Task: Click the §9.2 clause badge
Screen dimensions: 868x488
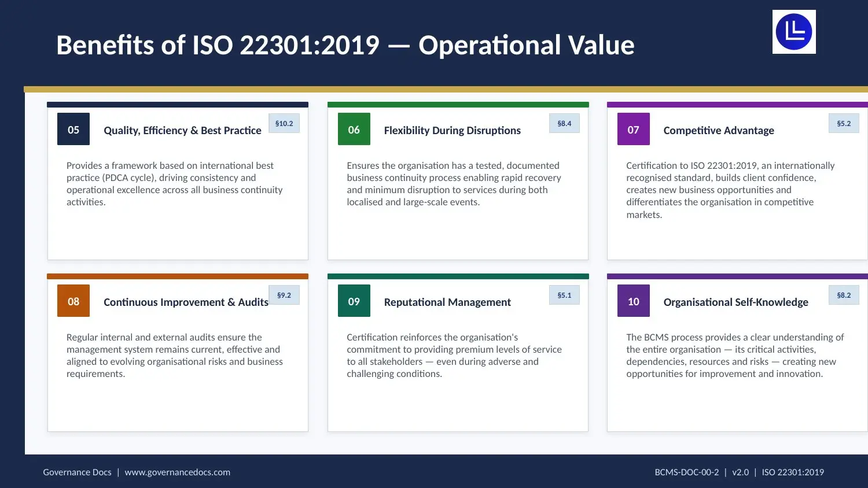Action: tap(284, 295)
